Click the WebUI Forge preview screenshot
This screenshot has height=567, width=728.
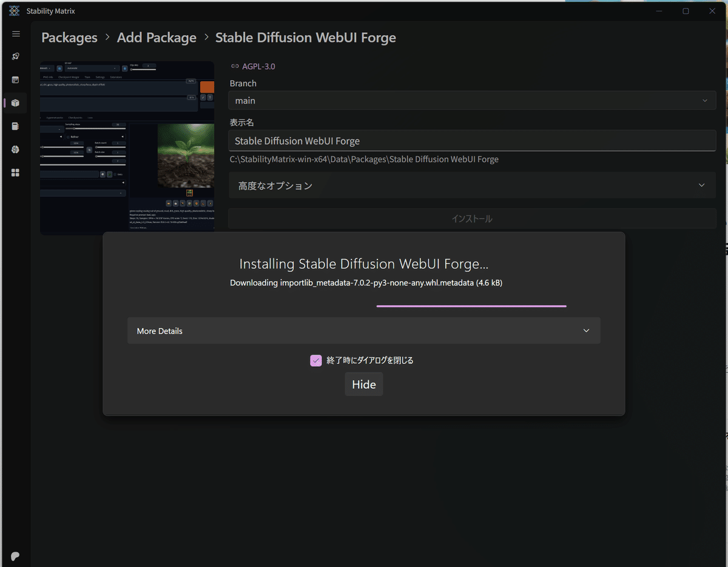[x=127, y=146]
